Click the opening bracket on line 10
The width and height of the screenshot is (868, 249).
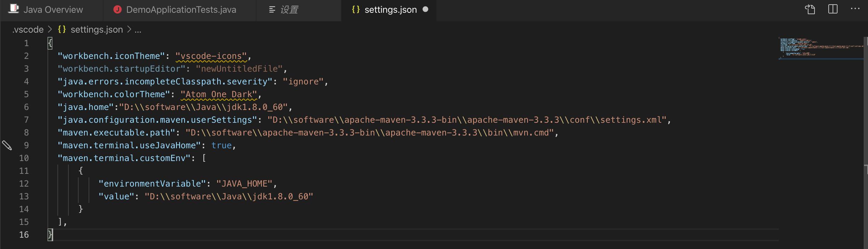[204, 158]
